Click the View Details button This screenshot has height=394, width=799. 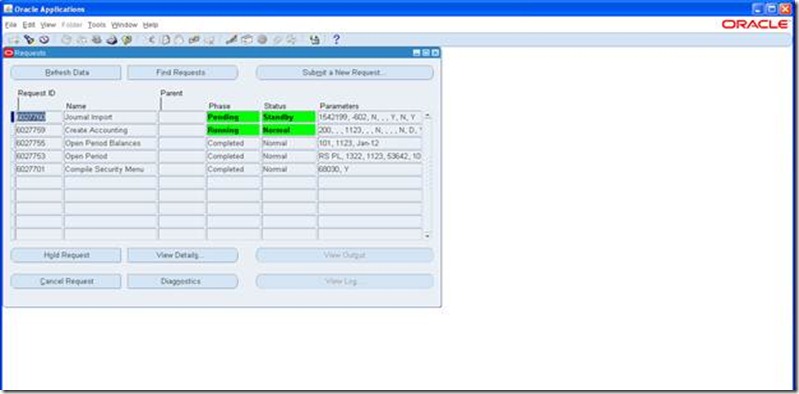coord(182,255)
